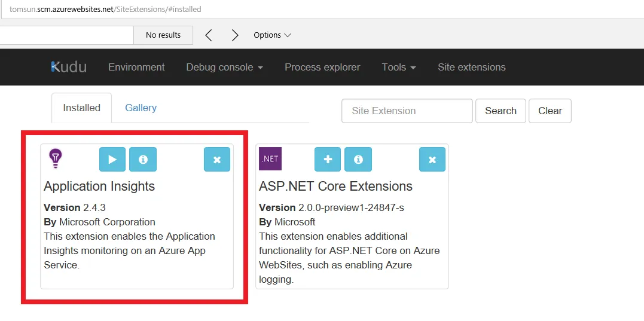Launch the Application Insights extension play button
Image resolution: width=644 pixels, height=321 pixels.
click(112, 159)
